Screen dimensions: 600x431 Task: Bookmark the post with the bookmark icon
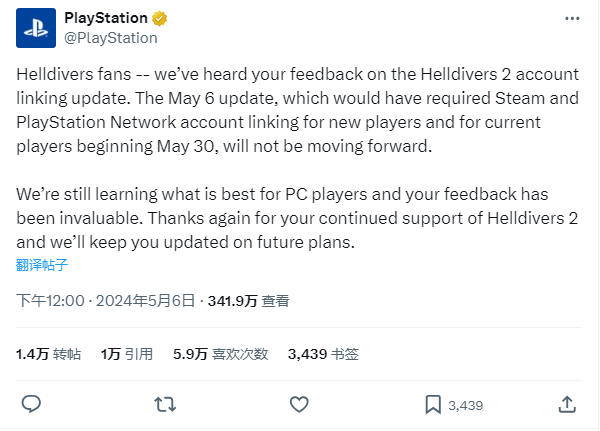433,405
